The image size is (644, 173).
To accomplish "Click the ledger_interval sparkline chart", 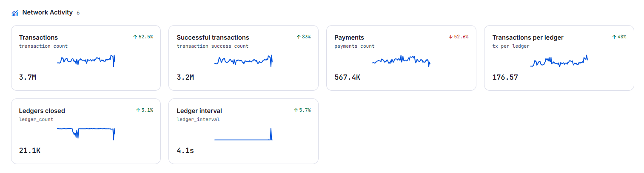I will pyautogui.click(x=243, y=134).
